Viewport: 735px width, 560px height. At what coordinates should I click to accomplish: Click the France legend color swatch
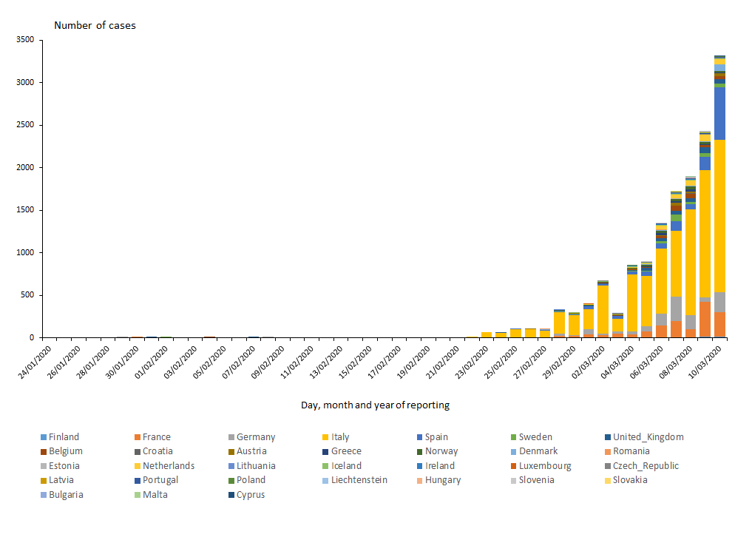pos(137,437)
